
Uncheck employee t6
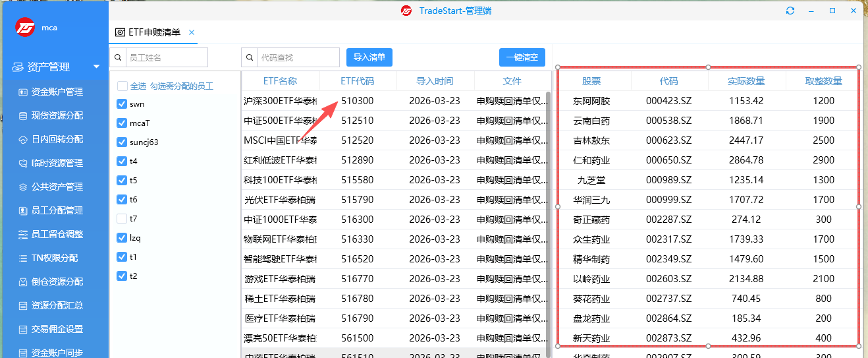coord(122,199)
